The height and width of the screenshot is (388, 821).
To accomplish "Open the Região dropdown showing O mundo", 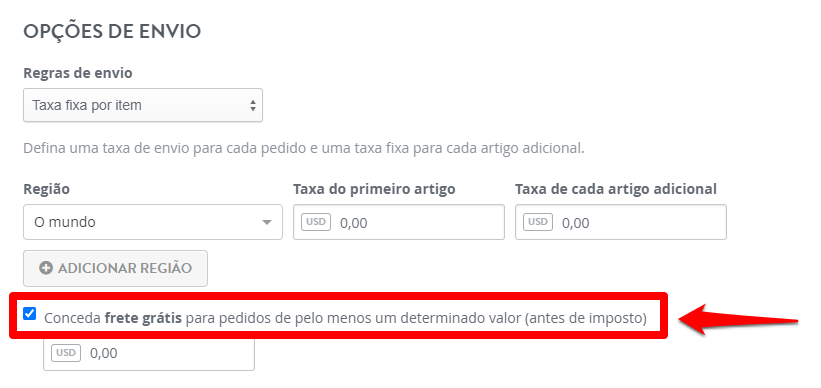I will click(153, 222).
